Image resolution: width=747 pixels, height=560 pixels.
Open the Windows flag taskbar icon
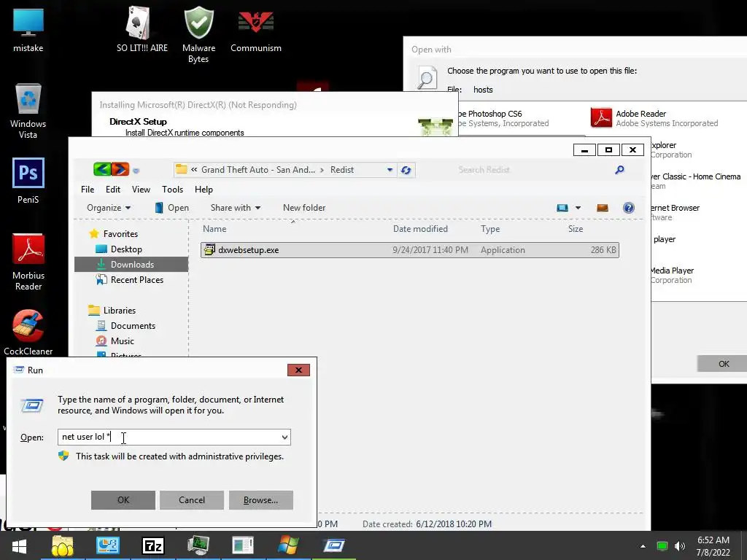[288, 545]
